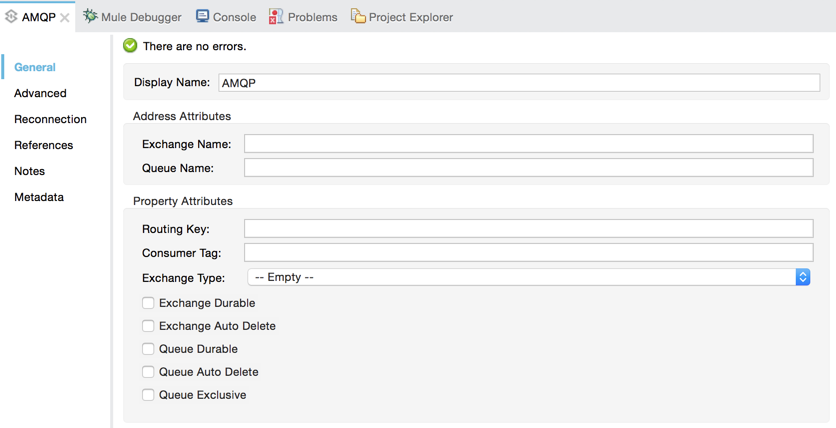Open the Notes section
The width and height of the screenshot is (836, 428).
coord(29,171)
